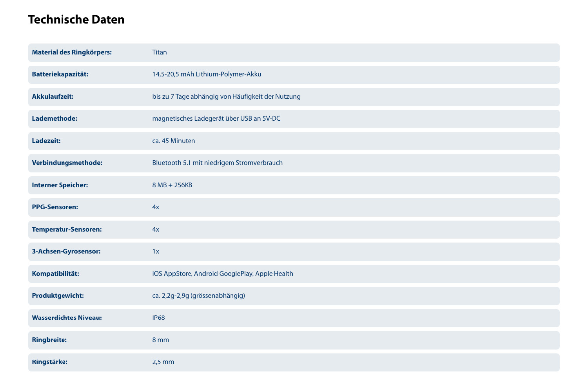Click the Produktgewicht value ca. 2,2g-2,9g
The width and height of the screenshot is (588, 384).
coord(198,296)
